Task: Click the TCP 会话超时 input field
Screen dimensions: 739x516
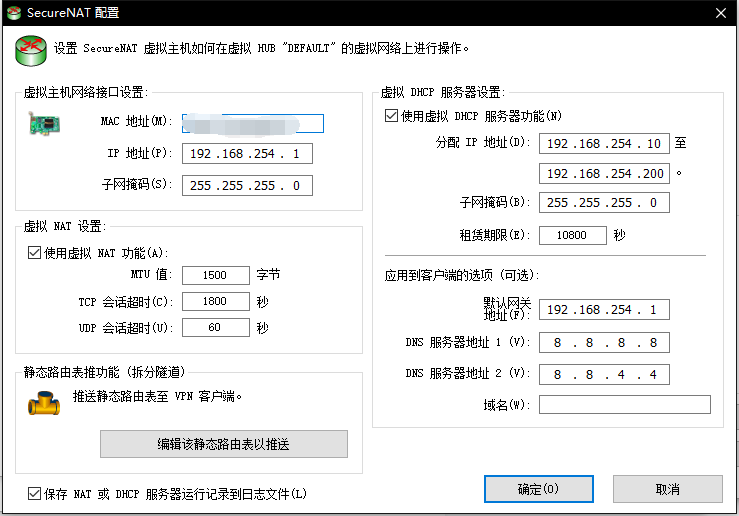Action: (216, 301)
